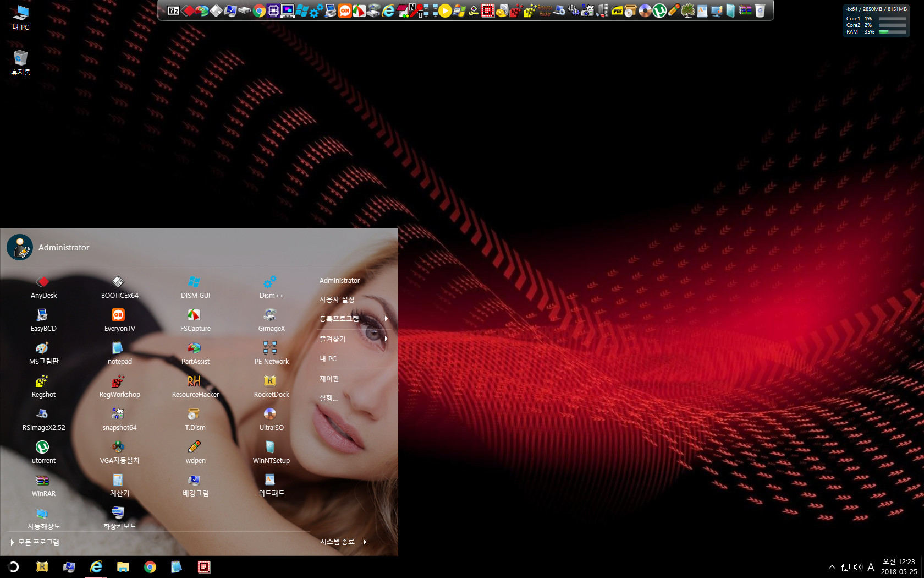Click the yellow play button icon in the dock
The height and width of the screenshot is (578, 924).
(x=445, y=10)
